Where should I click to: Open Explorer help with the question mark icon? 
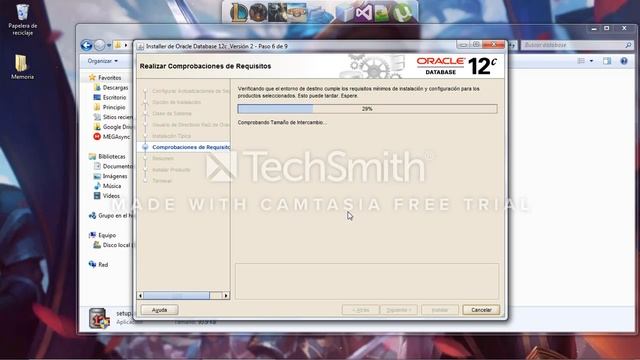(x=624, y=61)
